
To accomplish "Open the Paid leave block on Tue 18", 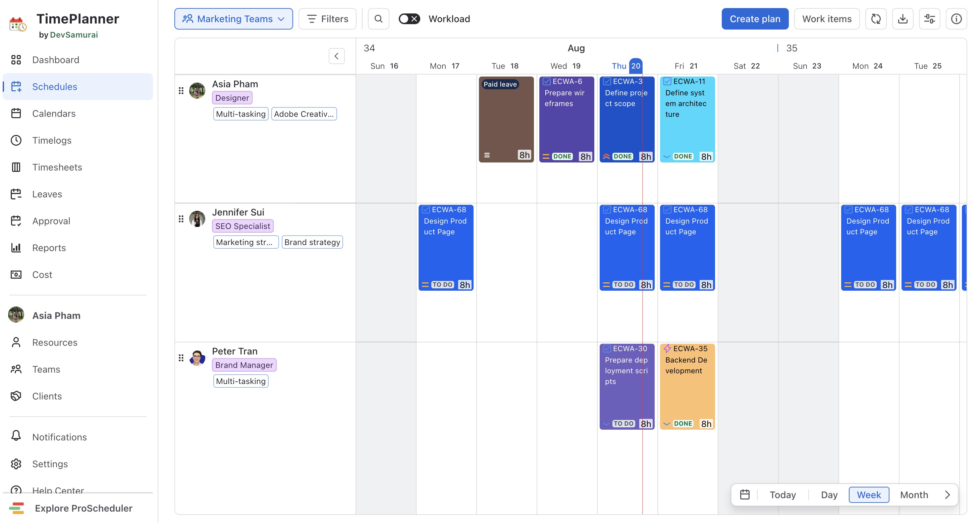I will tap(506, 120).
